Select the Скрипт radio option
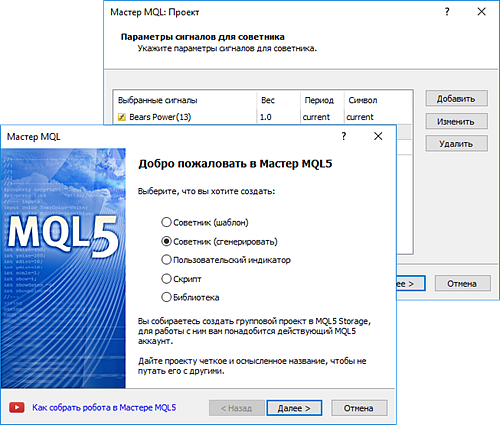Viewport: 500px width, 425px height. pyautogui.click(x=181, y=279)
